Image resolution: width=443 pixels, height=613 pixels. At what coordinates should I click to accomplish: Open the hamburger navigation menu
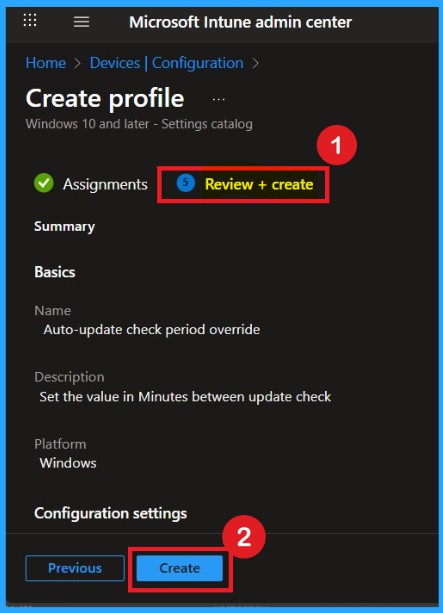[x=81, y=22]
